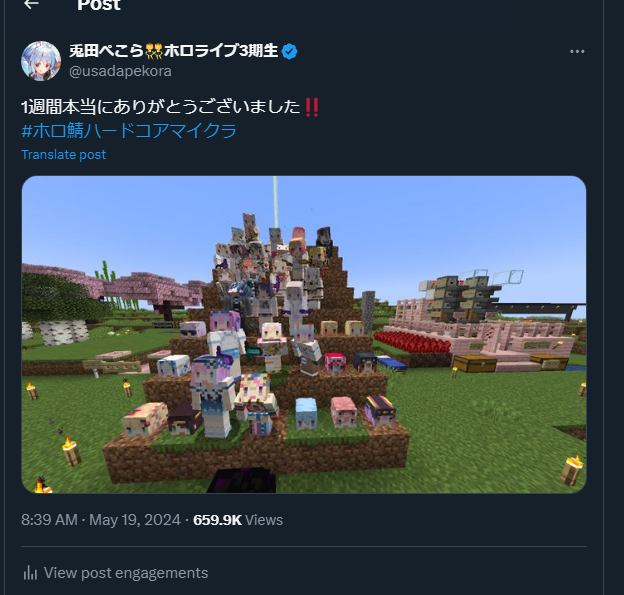The image size is (624, 595).
Task: Click the bar chart engagements icon
Action: point(30,573)
